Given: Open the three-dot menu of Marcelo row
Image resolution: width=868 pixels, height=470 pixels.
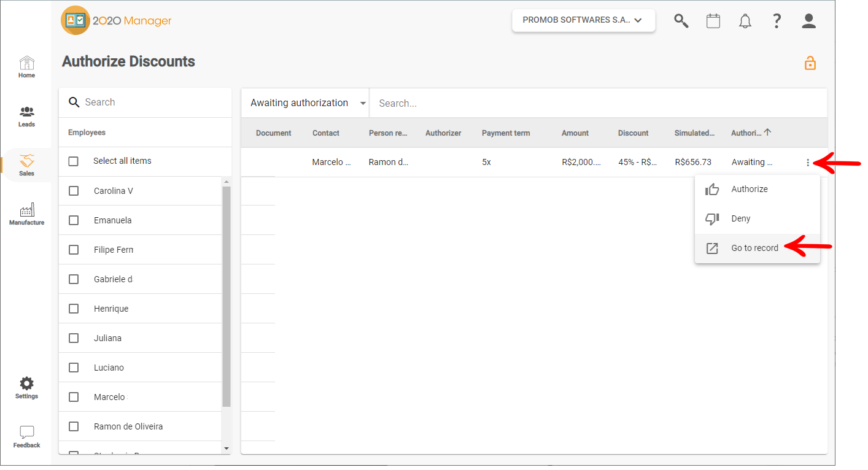Looking at the screenshot, I should tap(808, 163).
